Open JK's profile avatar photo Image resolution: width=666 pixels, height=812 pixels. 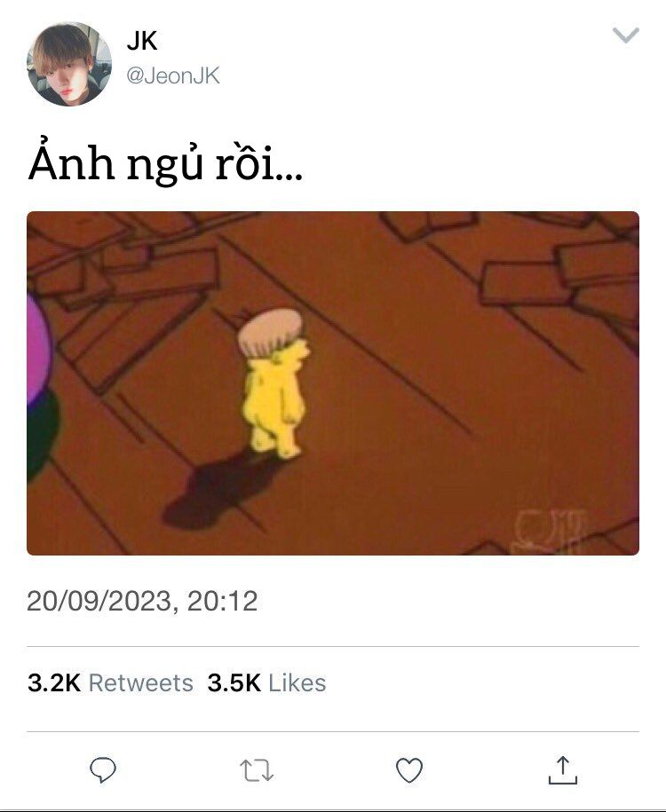click(69, 64)
